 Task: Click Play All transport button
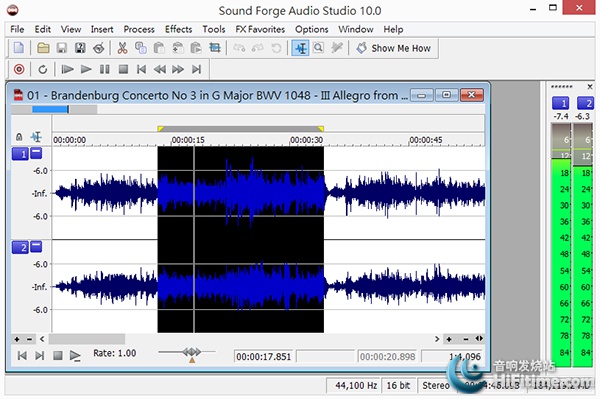[67, 69]
